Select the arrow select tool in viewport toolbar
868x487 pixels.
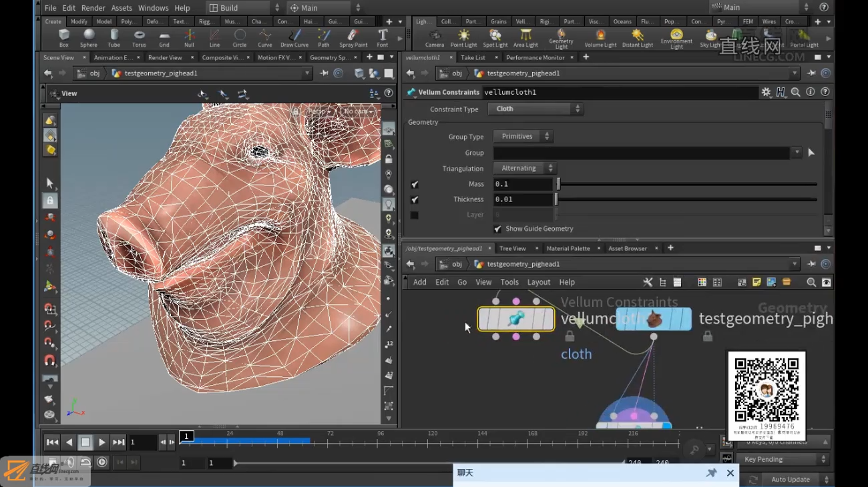49,183
